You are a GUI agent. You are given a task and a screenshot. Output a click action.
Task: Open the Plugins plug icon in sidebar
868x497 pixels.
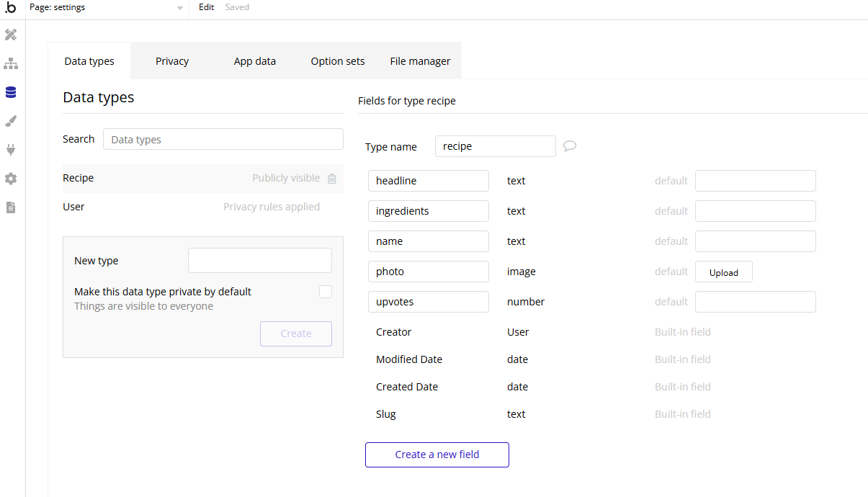[11, 150]
